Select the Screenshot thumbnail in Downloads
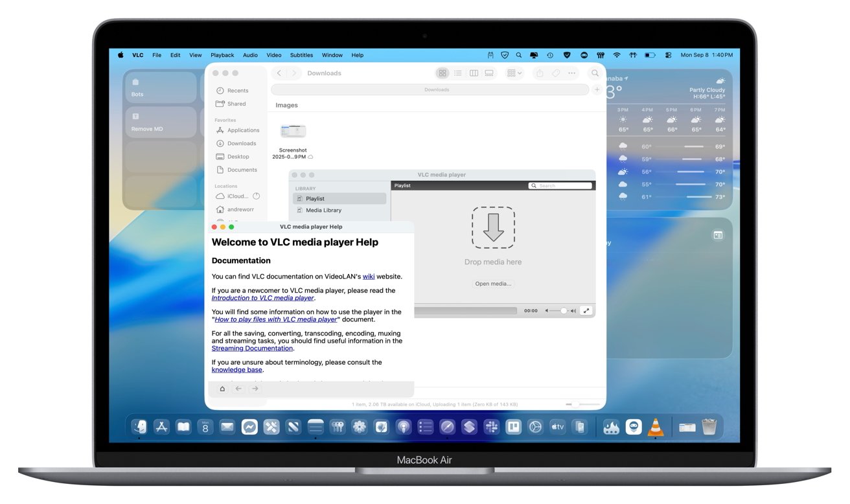Viewport: 850px width, 504px height. (x=293, y=130)
